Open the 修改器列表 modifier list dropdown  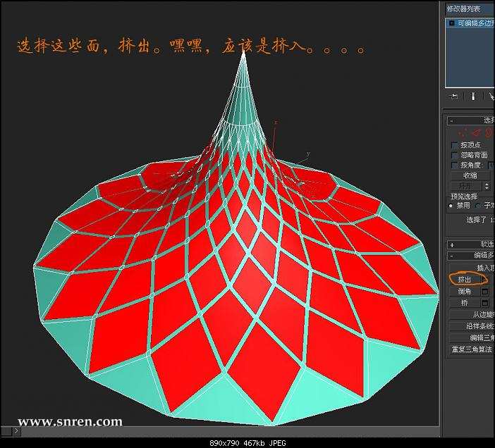[470, 9]
